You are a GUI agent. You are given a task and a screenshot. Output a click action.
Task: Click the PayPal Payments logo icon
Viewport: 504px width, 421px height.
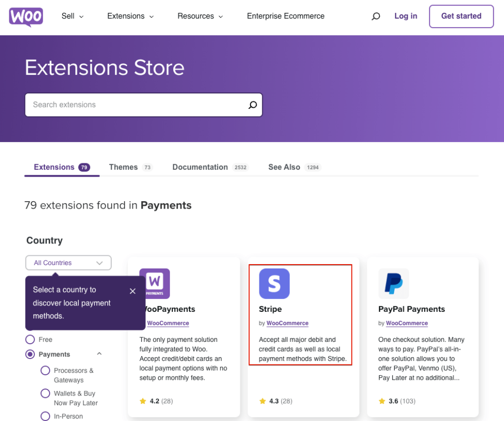pos(393,284)
